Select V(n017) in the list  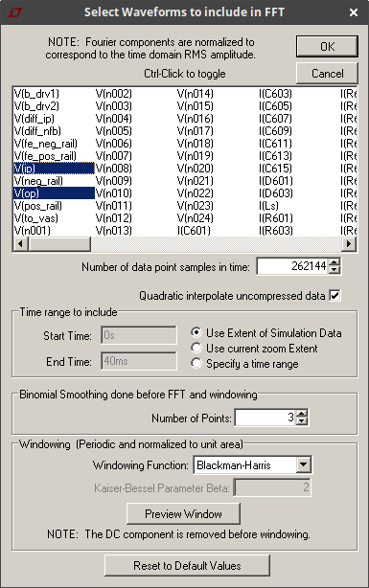(196, 131)
